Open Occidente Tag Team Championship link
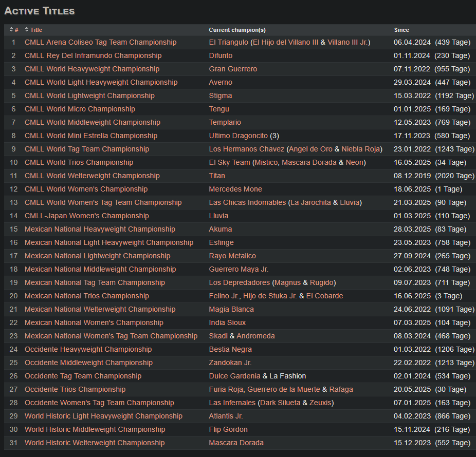The height and width of the screenshot is (457, 476). pyautogui.click(x=83, y=376)
